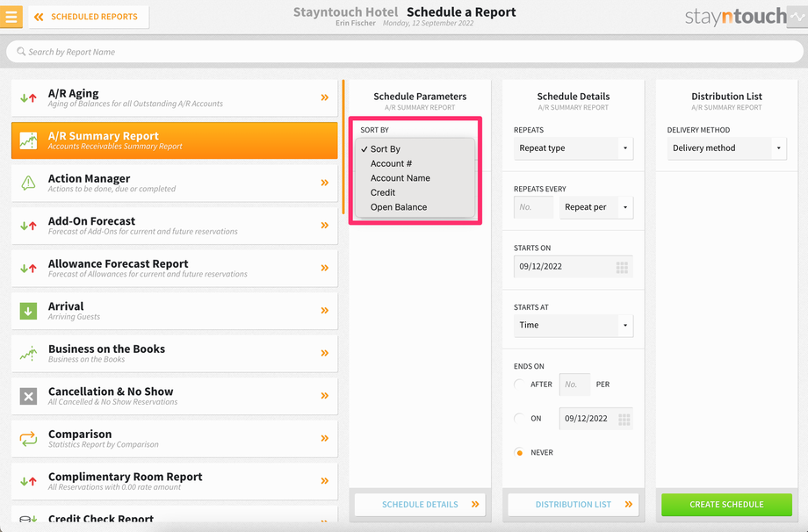Choose Account # in sort list

click(x=415, y=163)
